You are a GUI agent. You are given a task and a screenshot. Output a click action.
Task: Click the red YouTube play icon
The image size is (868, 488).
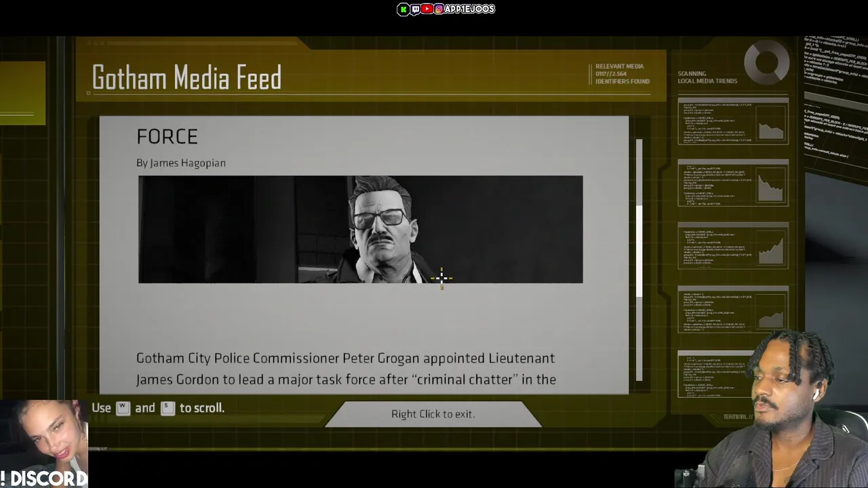(x=427, y=9)
